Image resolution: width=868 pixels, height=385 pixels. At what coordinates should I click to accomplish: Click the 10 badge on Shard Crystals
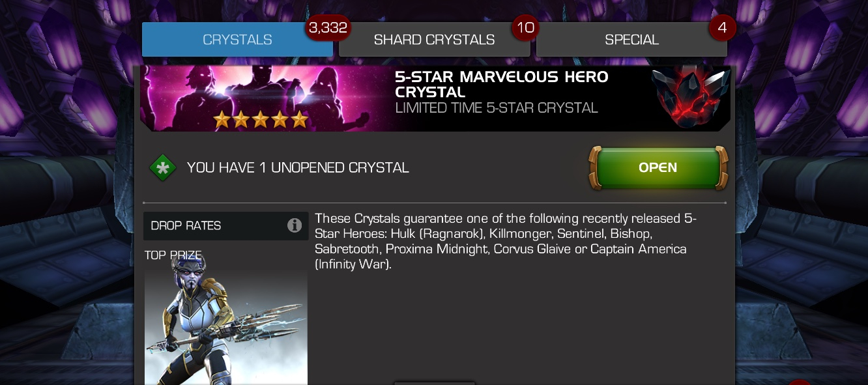tap(526, 28)
